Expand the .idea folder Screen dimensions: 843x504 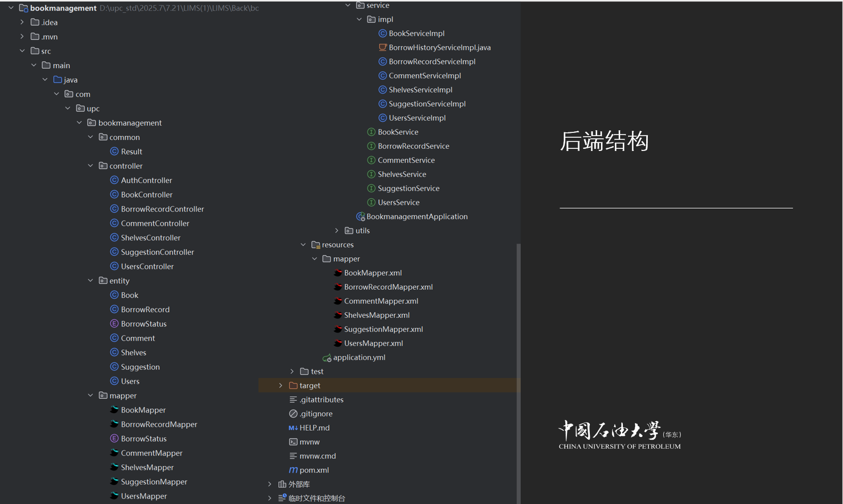pyautogui.click(x=22, y=22)
